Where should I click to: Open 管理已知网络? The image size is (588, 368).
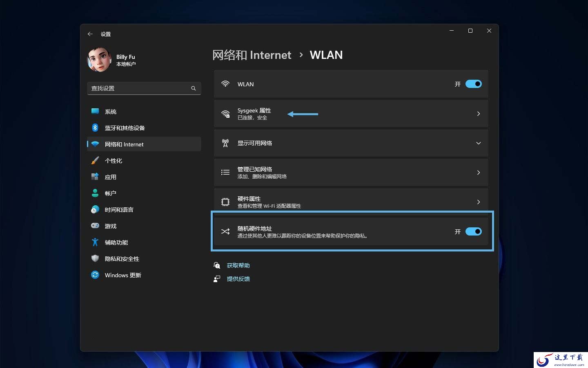click(x=351, y=173)
